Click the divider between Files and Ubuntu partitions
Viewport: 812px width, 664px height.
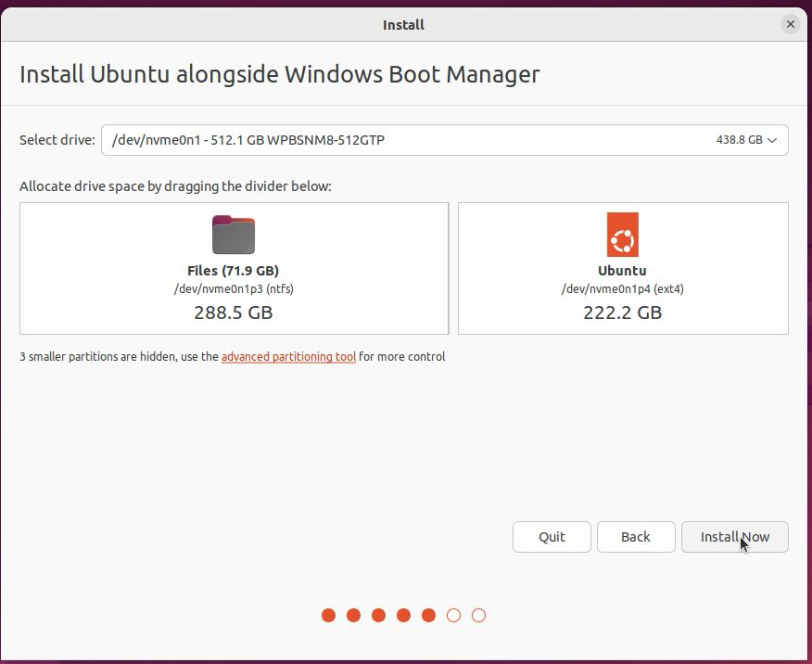click(x=453, y=268)
